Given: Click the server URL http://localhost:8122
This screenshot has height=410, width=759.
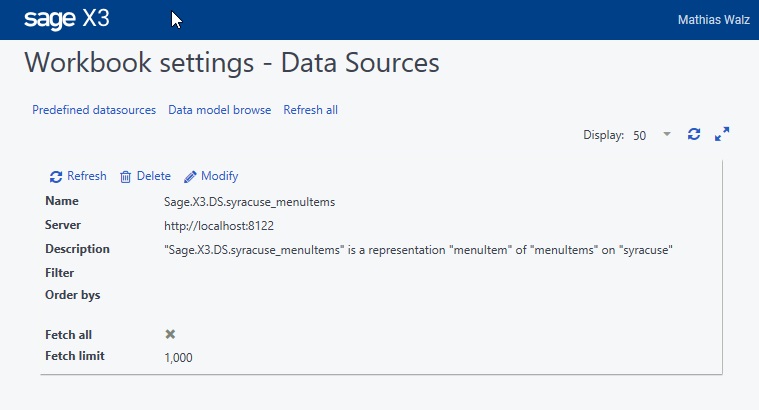Looking at the screenshot, I should [219, 225].
